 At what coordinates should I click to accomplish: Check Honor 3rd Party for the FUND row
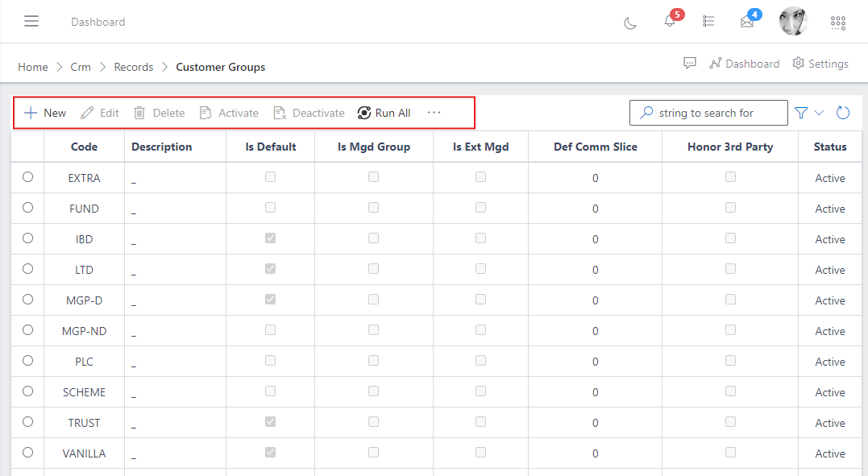point(730,207)
